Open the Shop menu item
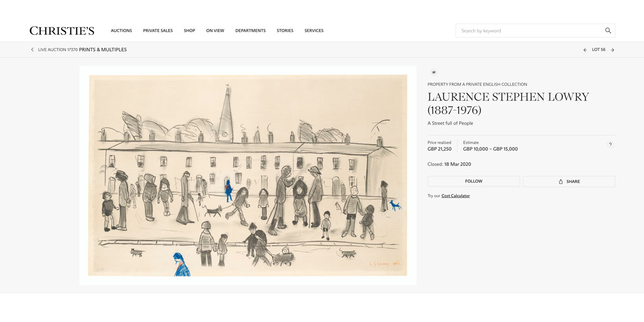Viewport: 644px width, 322px height. pos(189,31)
